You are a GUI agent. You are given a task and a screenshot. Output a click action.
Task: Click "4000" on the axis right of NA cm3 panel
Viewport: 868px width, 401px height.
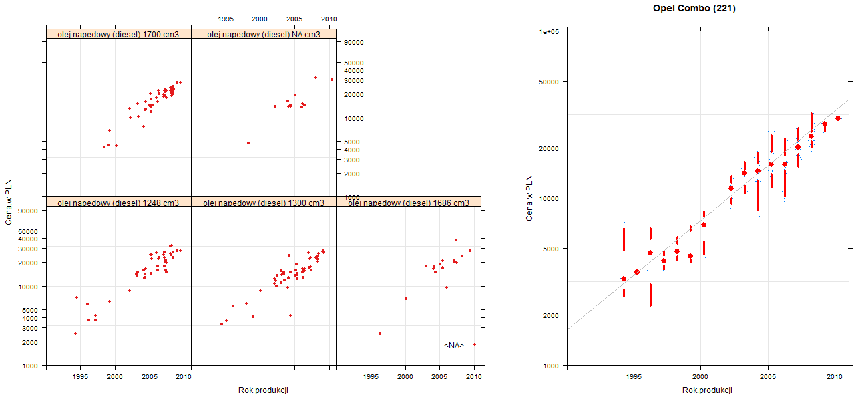point(353,150)
